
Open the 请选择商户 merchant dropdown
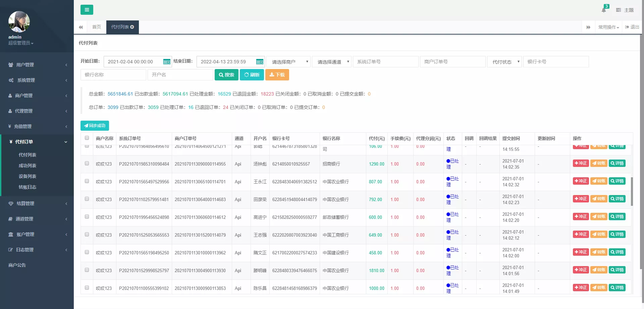click(x=288, y=62)
